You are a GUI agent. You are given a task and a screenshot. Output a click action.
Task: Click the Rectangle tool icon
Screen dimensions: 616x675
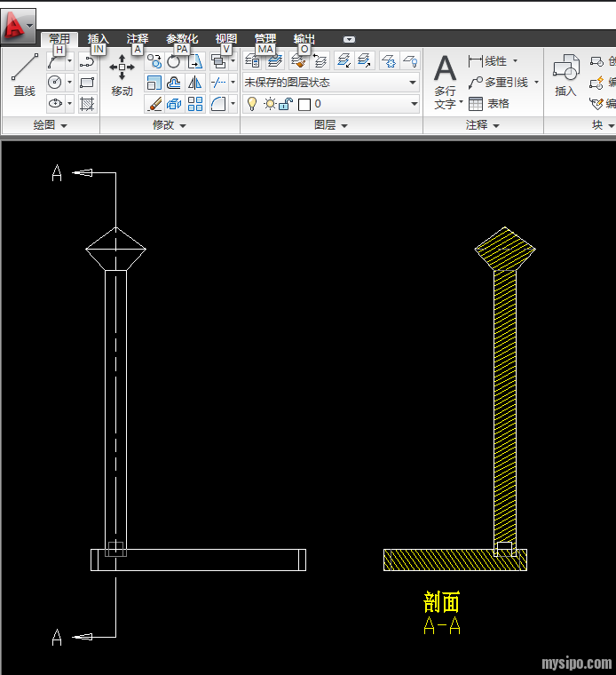[87, 83]
